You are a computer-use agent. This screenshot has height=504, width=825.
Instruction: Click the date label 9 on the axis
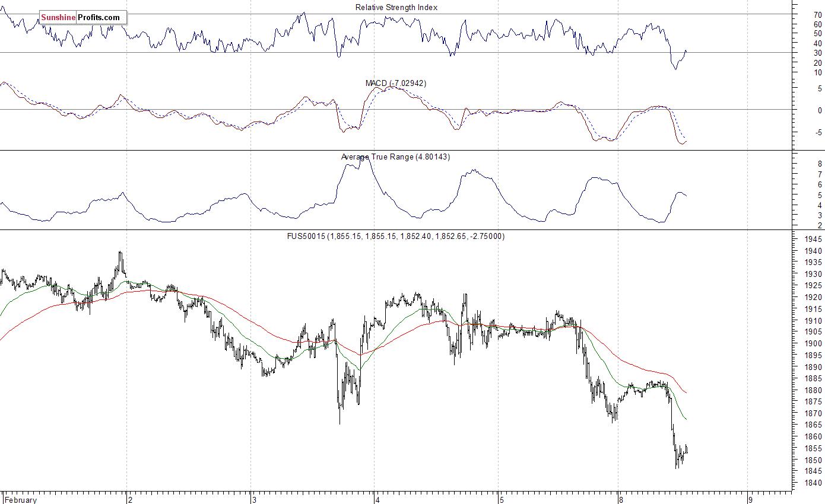[751, 499]
